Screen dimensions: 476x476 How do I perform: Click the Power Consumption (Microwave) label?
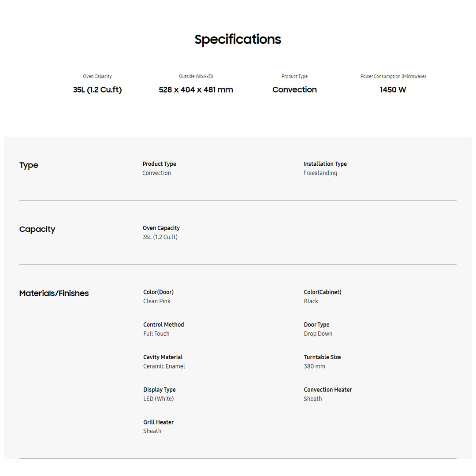pyautogui.click(x=393, y=77)
